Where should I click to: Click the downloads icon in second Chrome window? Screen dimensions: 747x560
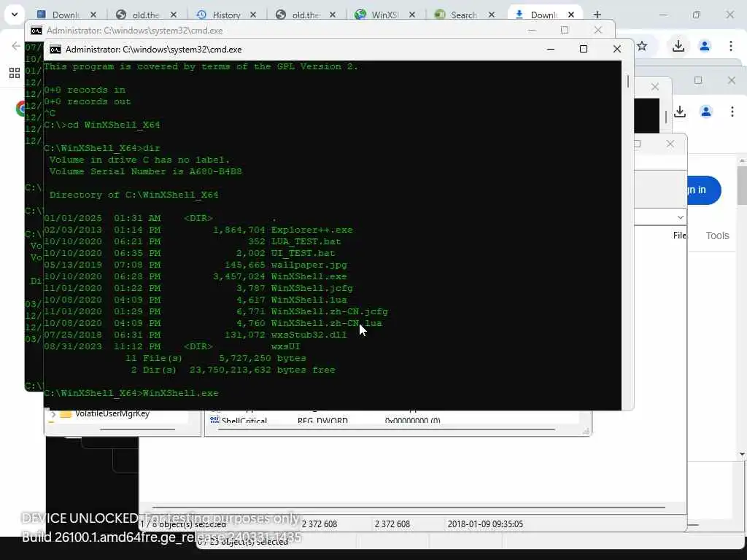coord(680,112)
